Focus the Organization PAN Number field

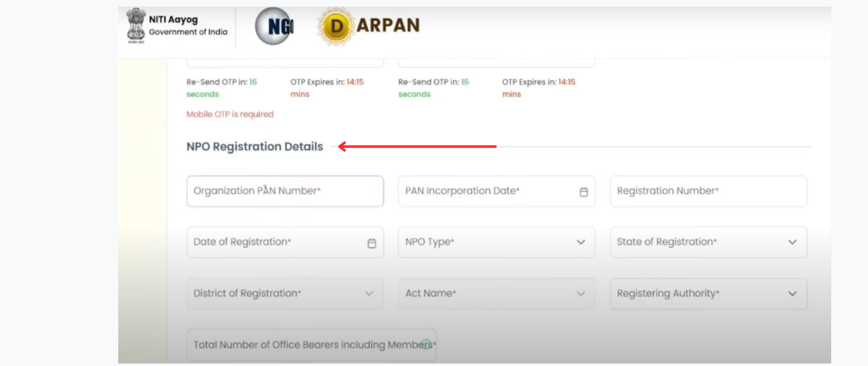tap(285, 191)
